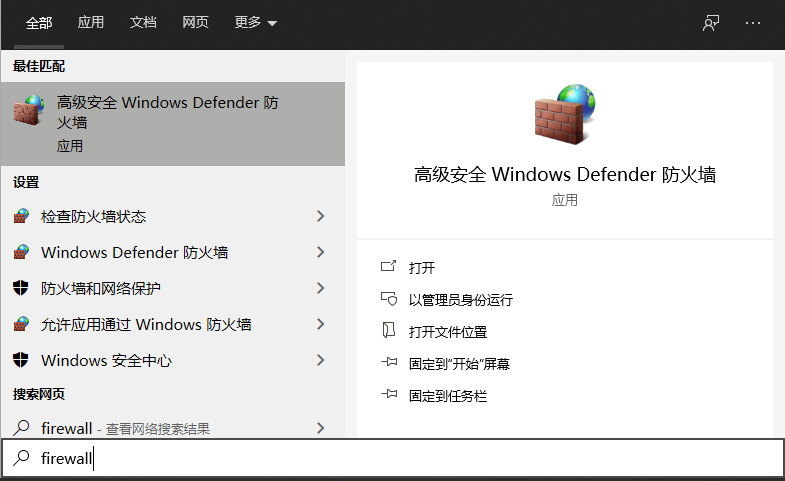Image resolution: width=785 pixels, height=481 pixels.
Task: Click the admin shield icon beside 以管理员身份运行
Action: pos(388,299)
